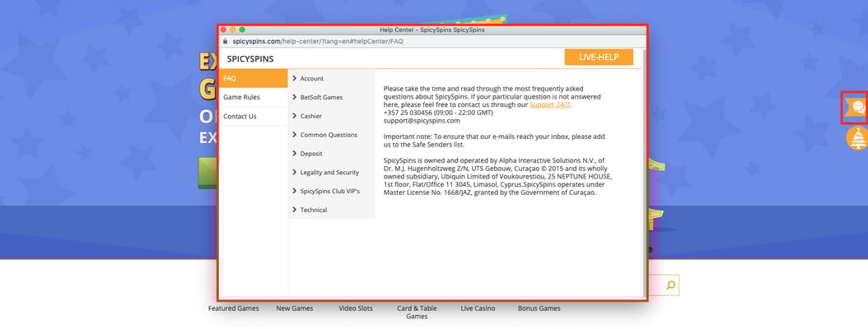Image resolution: width=868 pixels, height=329 pixels.
Task: Minimize the Help Center popup window
Action: tap(233, 30)
